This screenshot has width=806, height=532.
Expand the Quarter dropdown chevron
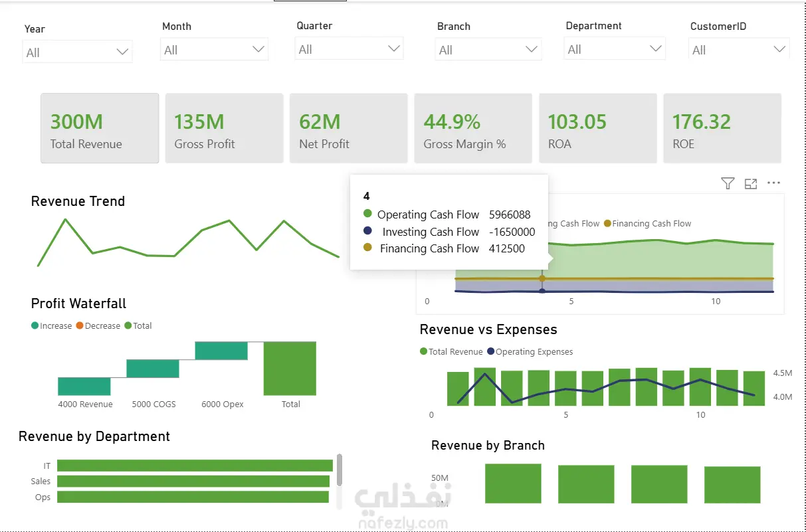pos(394,48)
